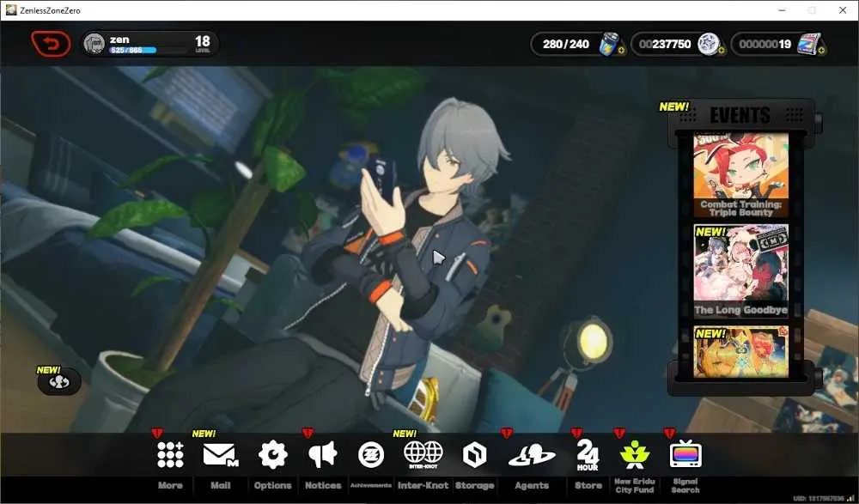Click the NEW character swap icon
The image size is (859, 504).
coord(59,382)
